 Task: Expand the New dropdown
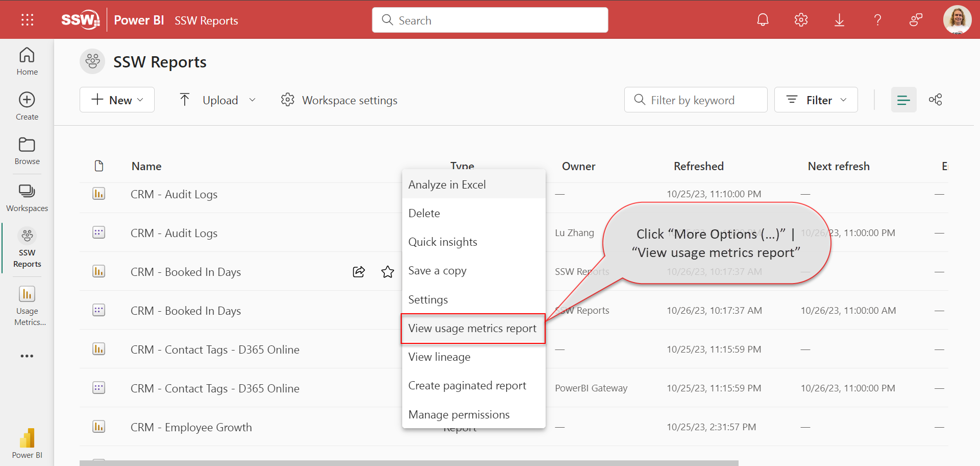click(x=117, y=100)
